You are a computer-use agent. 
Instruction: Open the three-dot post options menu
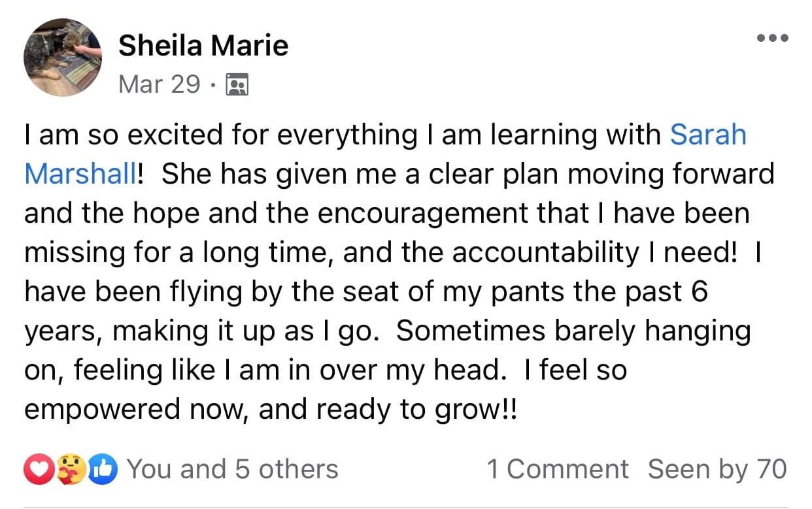pyautogui.click(x=772, y=38)
